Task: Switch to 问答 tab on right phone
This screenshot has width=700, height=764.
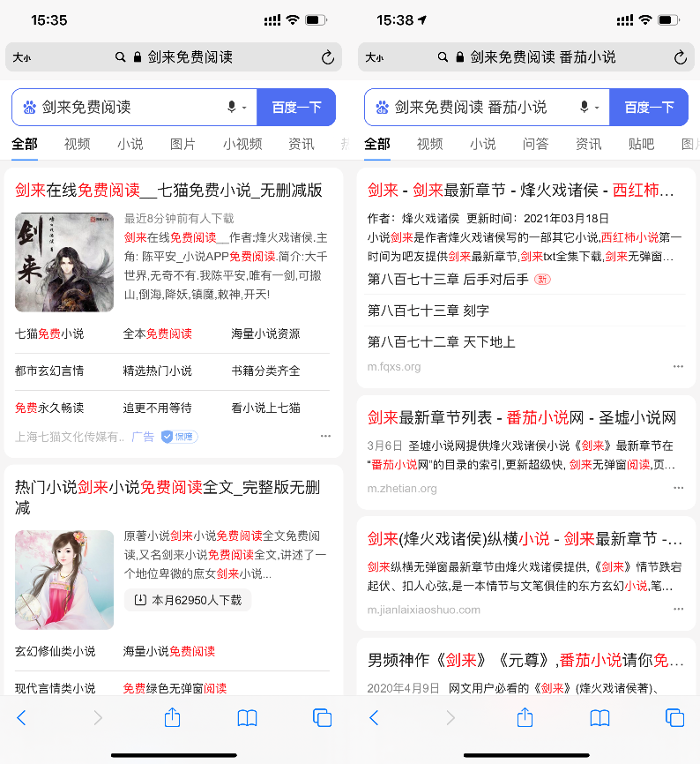Action: pos(535,144)
